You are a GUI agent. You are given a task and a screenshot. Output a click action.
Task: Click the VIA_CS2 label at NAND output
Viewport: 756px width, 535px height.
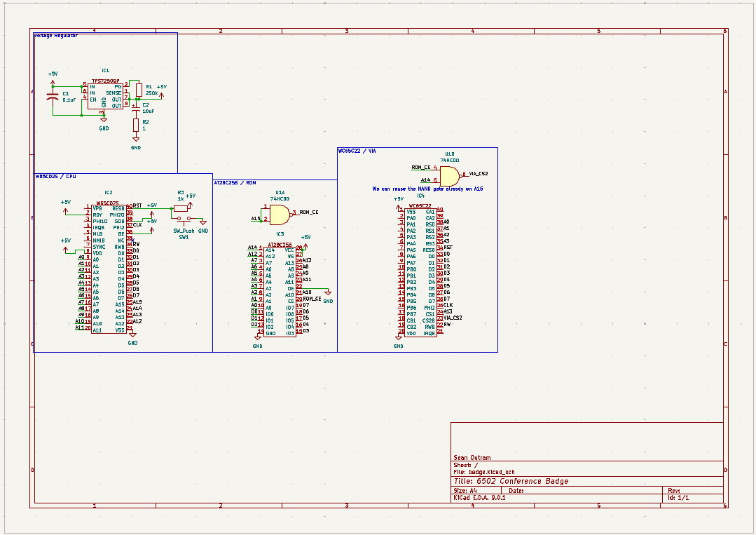[x=479, y=173]
